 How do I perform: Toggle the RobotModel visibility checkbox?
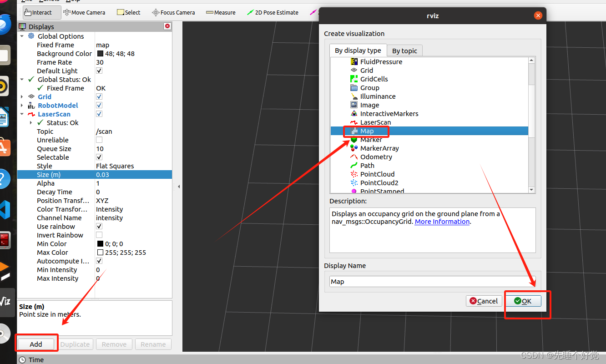(x=99, y=105)
